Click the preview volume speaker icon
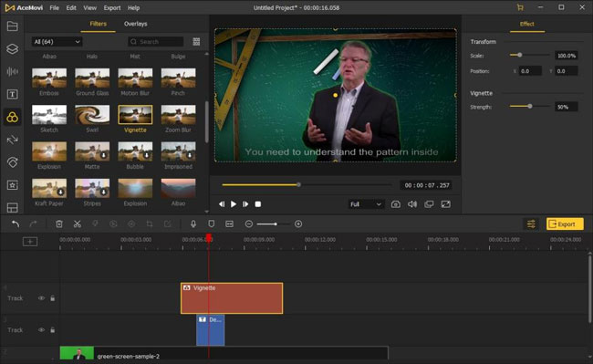The width and height of the screenshot is (593, 364). click(x=412, y=204)
